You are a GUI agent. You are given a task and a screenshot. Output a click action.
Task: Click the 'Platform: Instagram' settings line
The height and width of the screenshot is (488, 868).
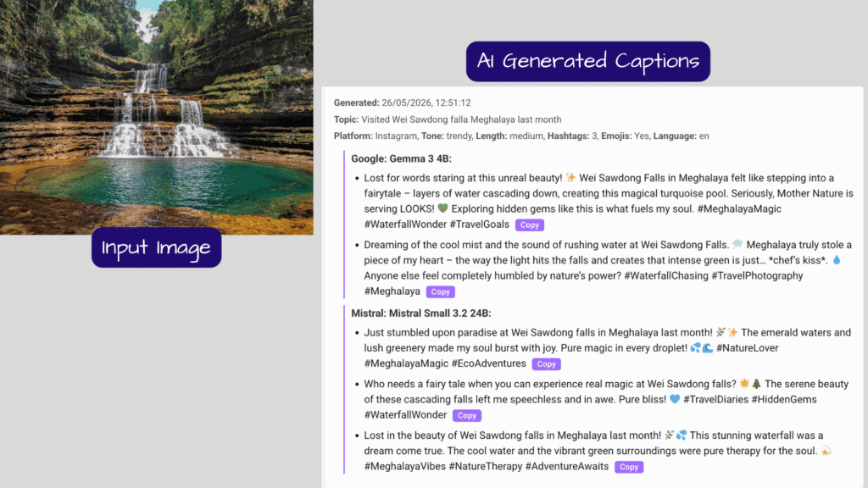pyautogui.click(x=521, y=136)
